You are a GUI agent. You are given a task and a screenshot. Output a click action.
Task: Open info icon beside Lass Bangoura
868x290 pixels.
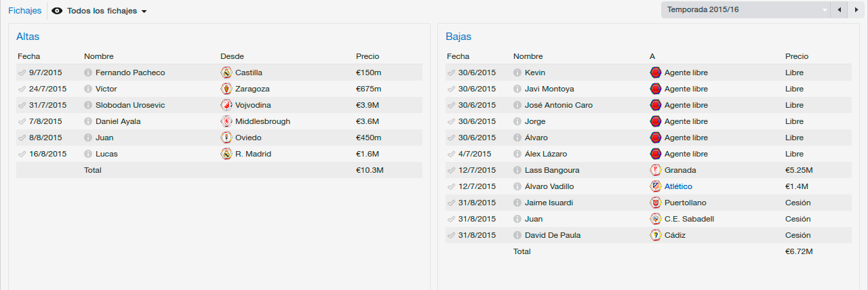[517, 170]
